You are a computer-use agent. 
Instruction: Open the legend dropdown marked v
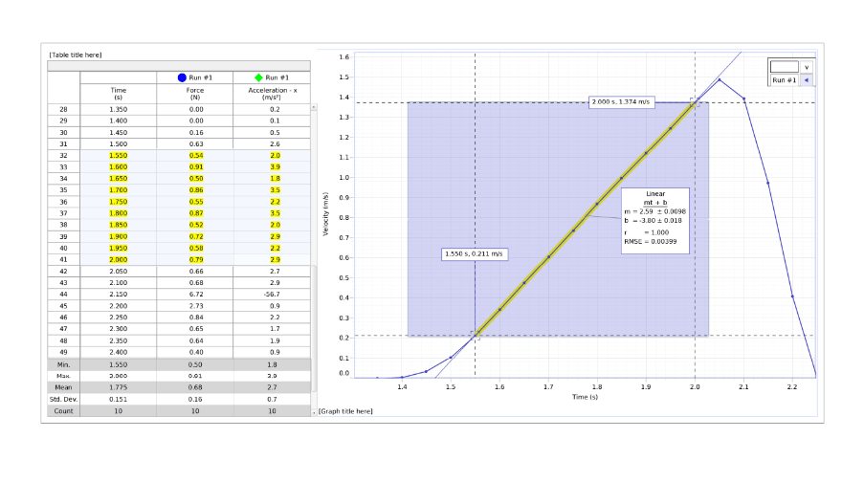point(806,67)
